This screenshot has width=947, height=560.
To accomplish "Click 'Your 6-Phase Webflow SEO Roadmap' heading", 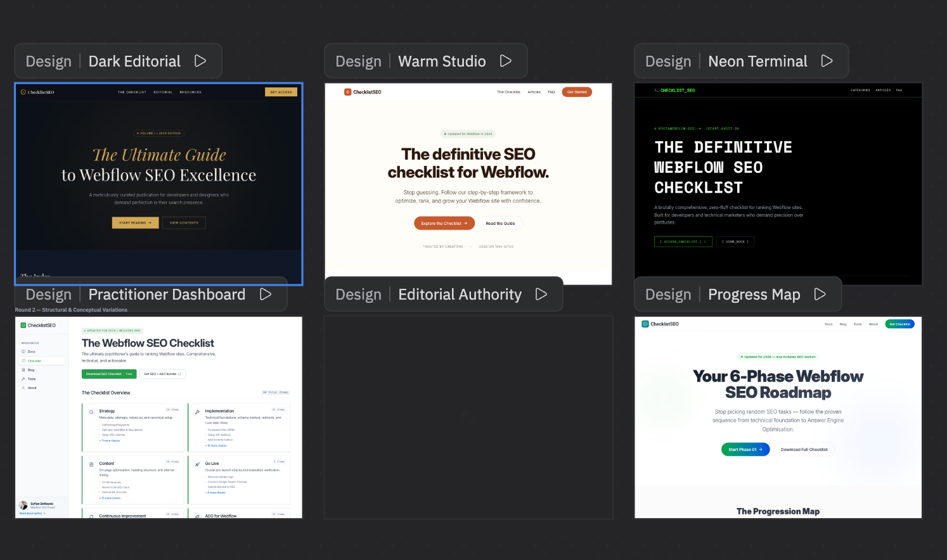I will point(778,385).
